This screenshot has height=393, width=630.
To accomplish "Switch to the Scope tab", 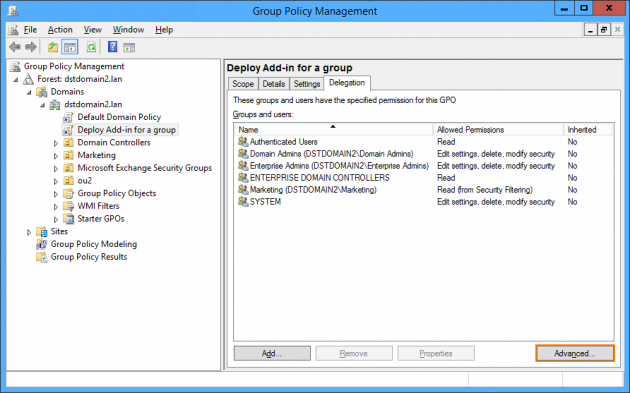I will (x=243, y=84).
